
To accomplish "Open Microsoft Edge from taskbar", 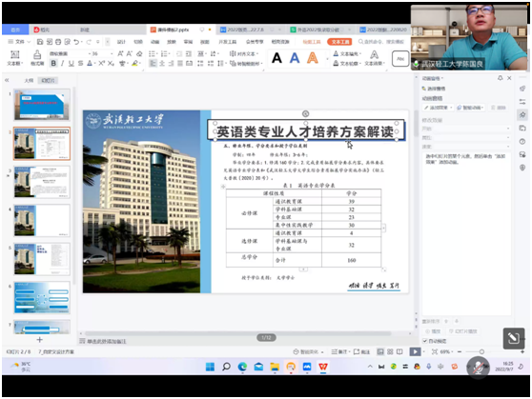I will [242, 367].
